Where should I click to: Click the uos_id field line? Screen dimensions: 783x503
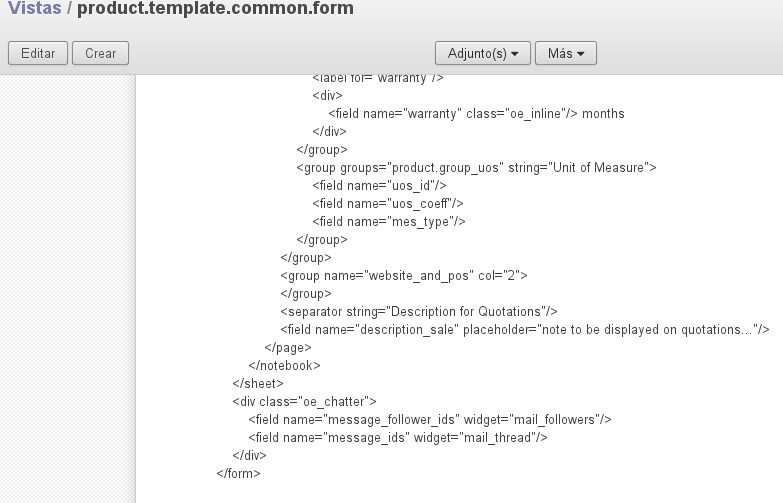[379, 186]
